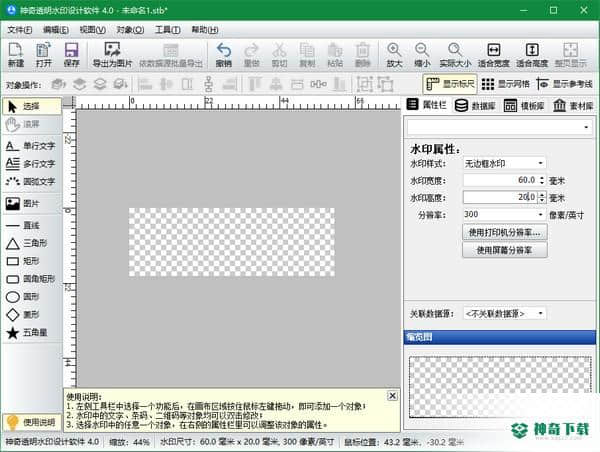Select the 滚屏 pan hand tool
The height and width of the screenshot is (452, 600).
pos(32,124)
